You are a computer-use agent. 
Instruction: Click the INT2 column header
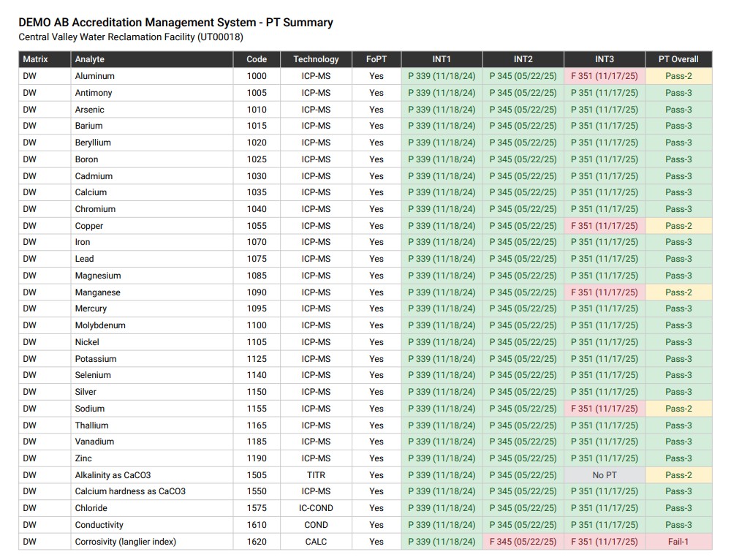[523, 59]
